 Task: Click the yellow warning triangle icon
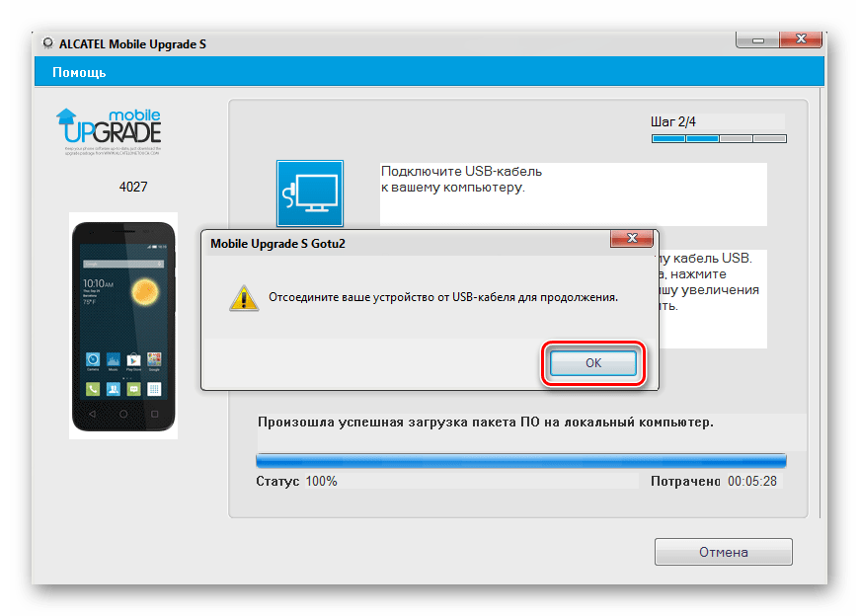click(244, 298)
